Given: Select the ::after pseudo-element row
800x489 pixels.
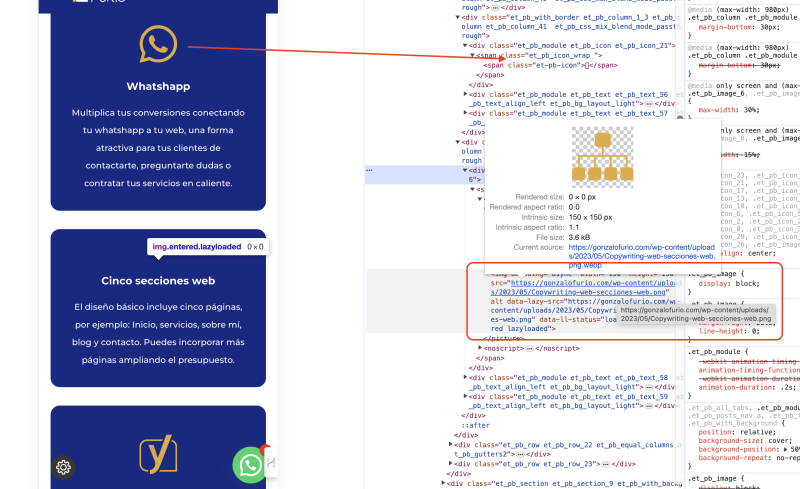Looking at the screenshot, I should coord(474,425).
